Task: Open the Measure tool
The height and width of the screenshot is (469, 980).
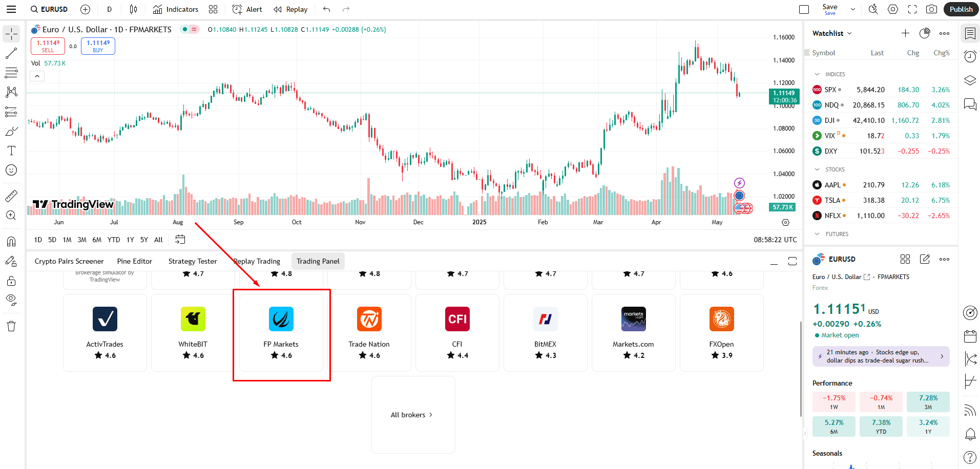Action: [x=11, y=196]
